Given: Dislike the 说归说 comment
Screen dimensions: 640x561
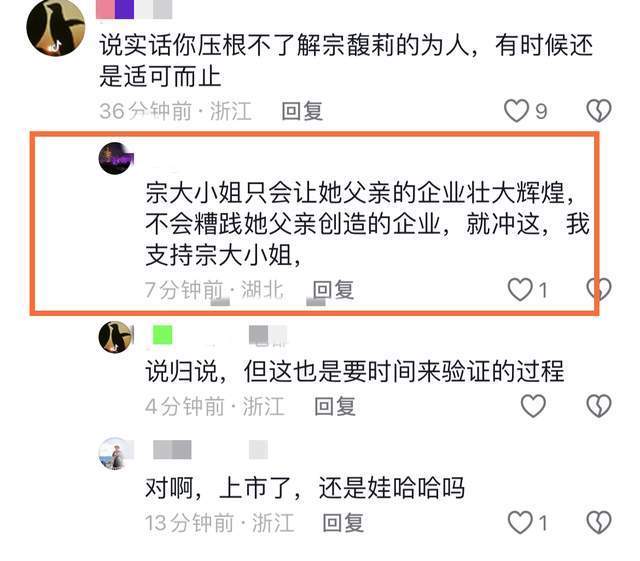Looking at the screenshot, I should click(599, 406).
